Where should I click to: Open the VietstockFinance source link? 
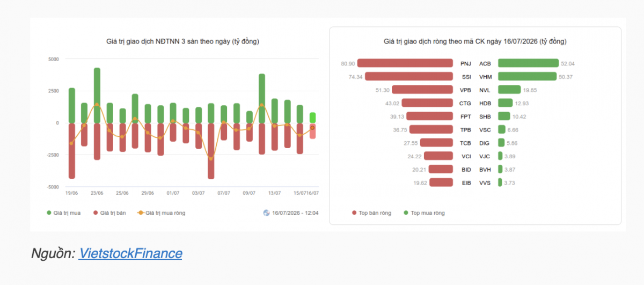point(130,253)
